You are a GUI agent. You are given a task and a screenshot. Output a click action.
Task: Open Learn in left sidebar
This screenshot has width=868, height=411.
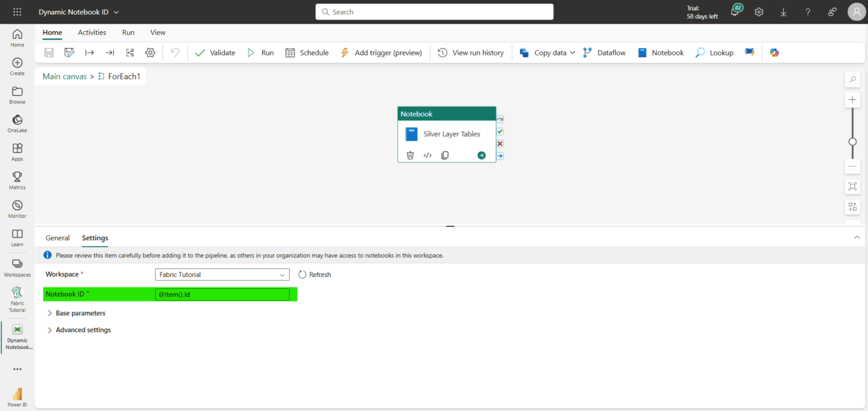18,237
